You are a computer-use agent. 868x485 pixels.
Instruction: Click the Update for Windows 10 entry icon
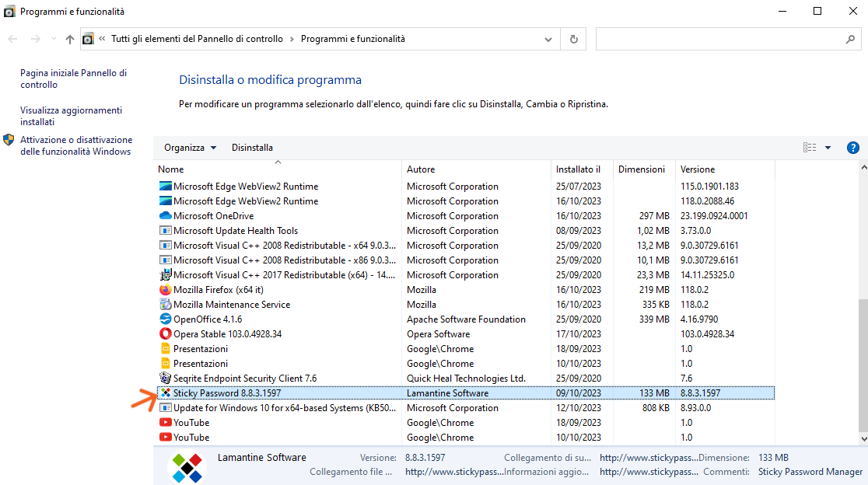tap(165, 407)
